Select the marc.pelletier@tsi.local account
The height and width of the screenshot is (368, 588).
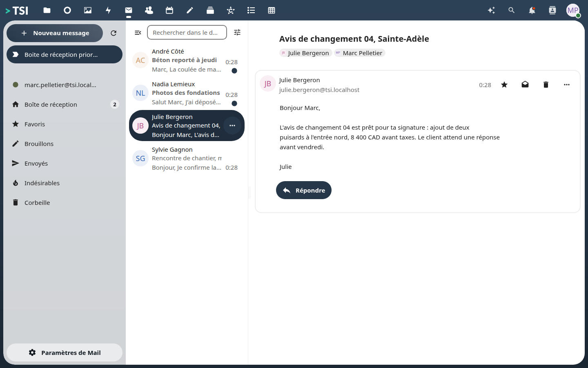(x=65, y=85)
